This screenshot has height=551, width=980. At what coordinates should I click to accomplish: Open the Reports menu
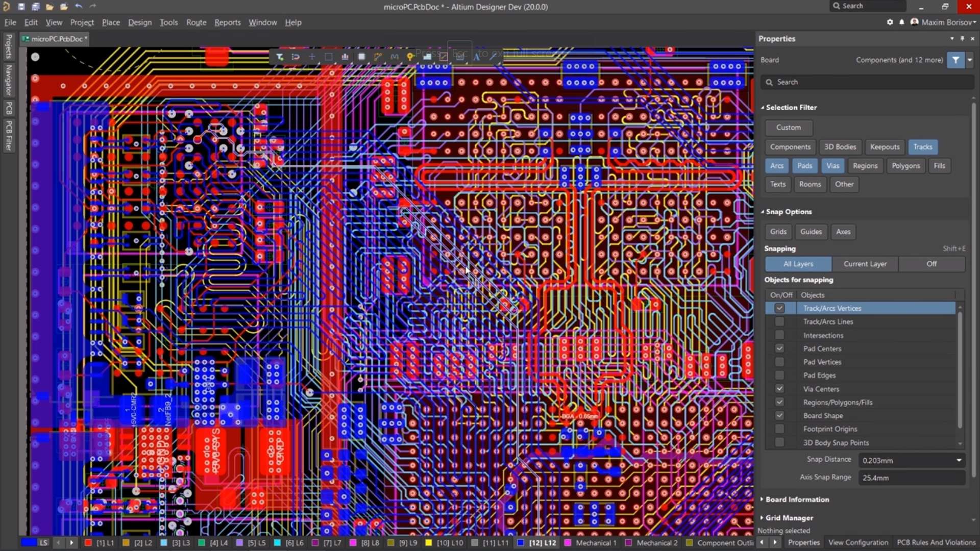[x=227, y=22]
